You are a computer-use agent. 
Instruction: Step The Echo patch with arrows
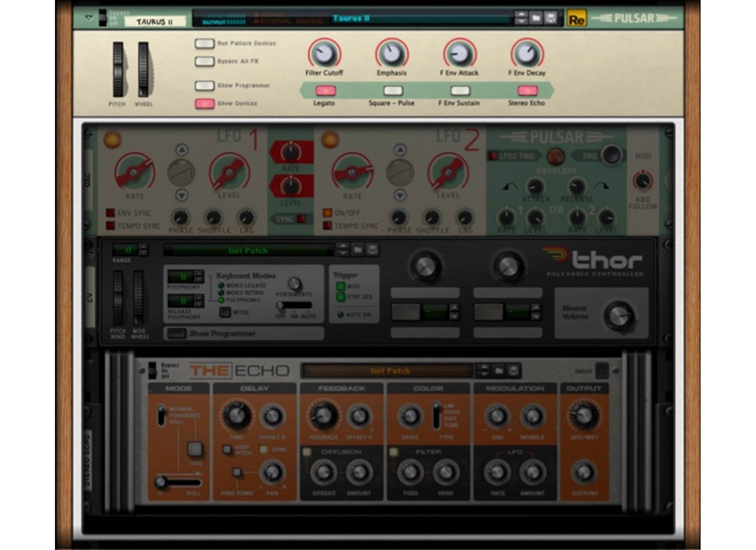[484, 370]
